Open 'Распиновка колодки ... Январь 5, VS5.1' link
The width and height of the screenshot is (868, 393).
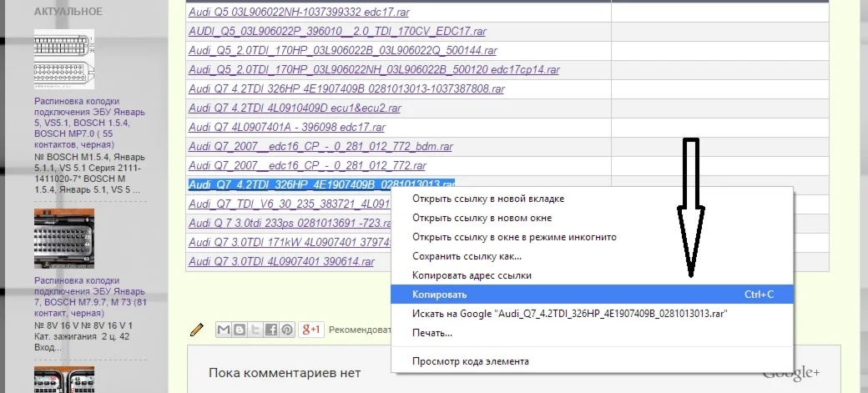click(89, 123)
